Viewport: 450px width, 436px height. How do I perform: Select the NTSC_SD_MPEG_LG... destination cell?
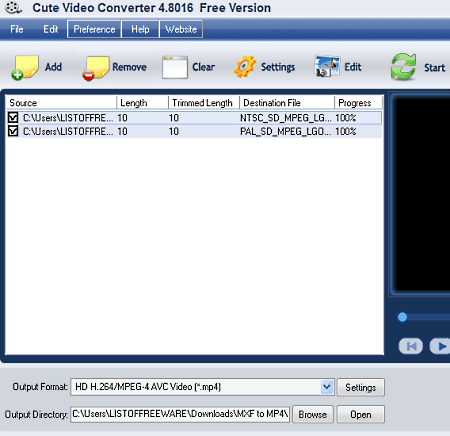click(x=286, y=118)
